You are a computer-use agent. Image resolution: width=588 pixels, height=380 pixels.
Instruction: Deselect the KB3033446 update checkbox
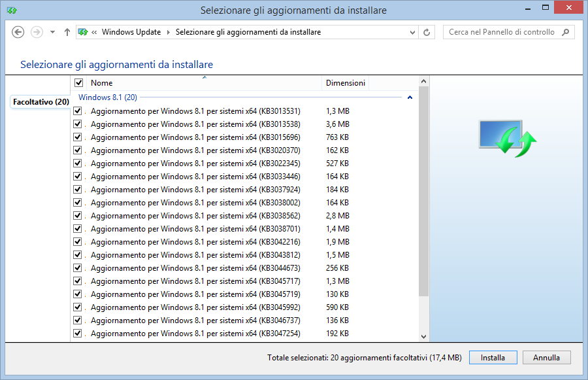78,176
